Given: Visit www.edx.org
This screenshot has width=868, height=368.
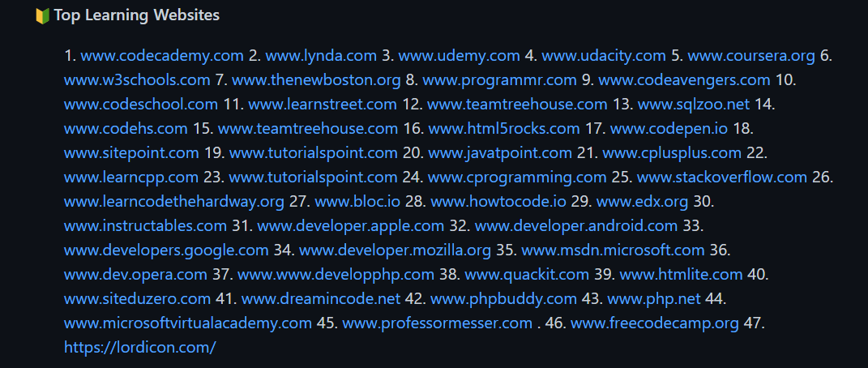Looking at the screenshot, I should (x=642, y=202).
